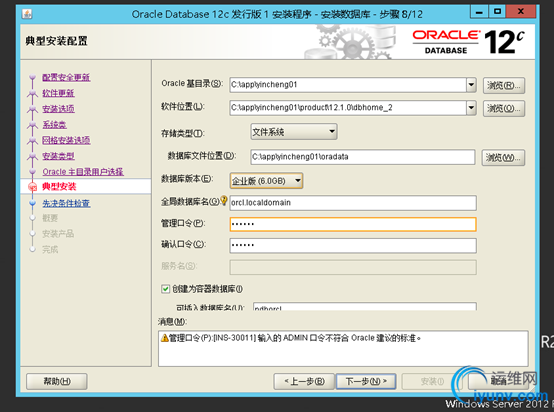Open the 先决条件检查 step link
554x412 pixels.
point(66,204)
